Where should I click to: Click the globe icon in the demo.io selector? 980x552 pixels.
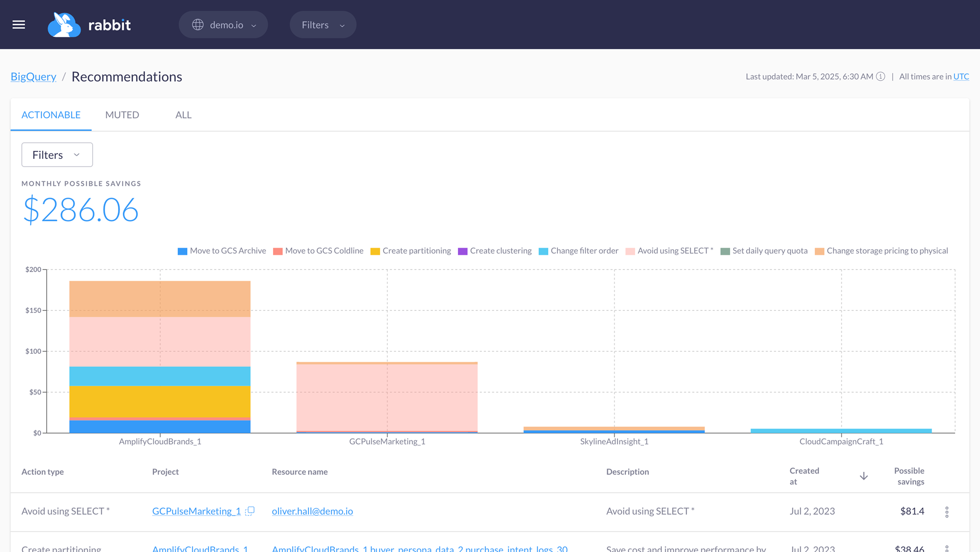coord(198,25)
